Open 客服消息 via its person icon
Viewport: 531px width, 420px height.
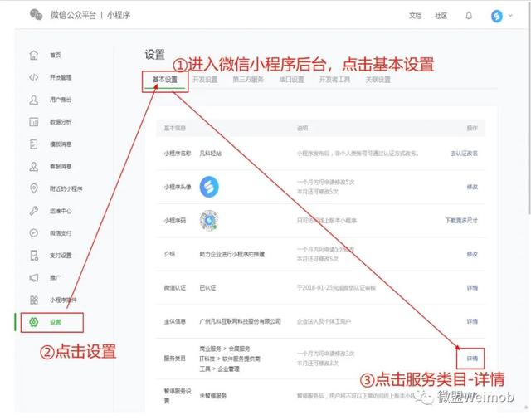(x=34, y=166)
